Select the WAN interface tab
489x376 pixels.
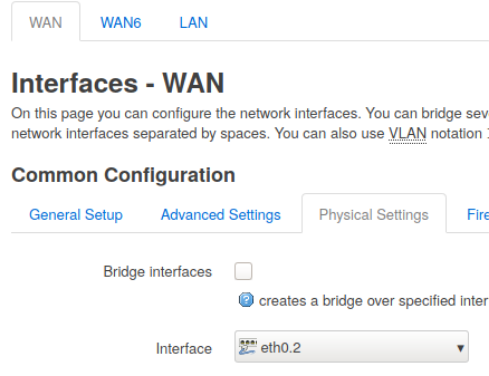click(46, 22)
